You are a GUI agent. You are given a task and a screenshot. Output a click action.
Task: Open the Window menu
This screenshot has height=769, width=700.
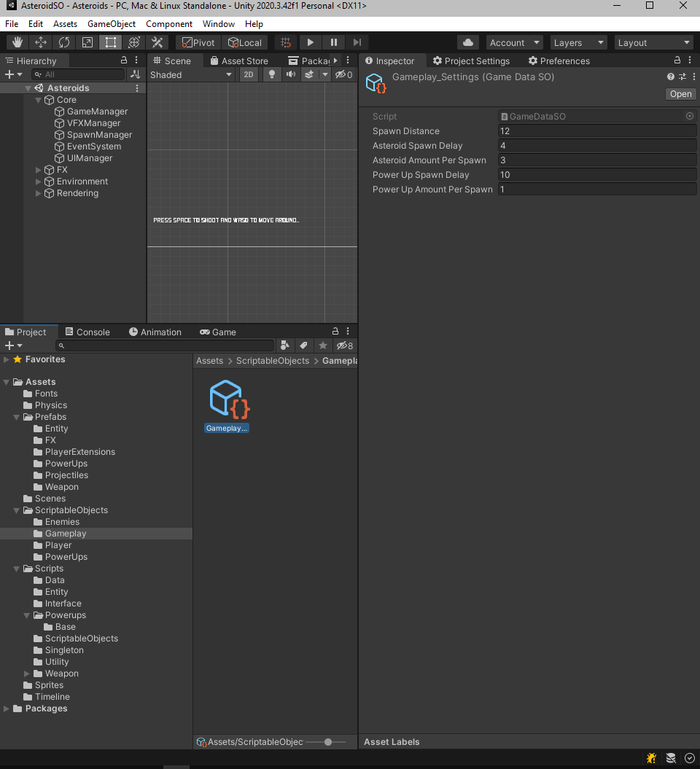(x=219, y=24)
